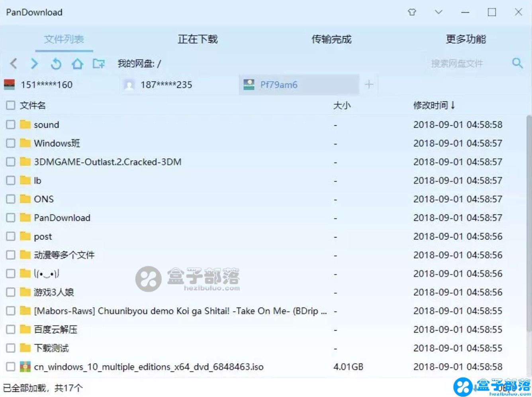Check the box for Windows班
This screenshot has width=532, height=397.
pyautogui.click(x=11, y=143)
